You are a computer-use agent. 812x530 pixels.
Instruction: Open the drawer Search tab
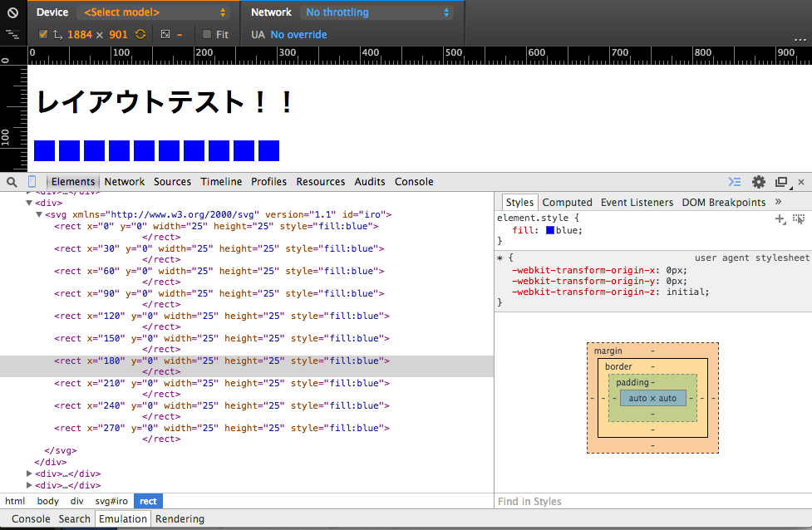[x=74, y=518]
